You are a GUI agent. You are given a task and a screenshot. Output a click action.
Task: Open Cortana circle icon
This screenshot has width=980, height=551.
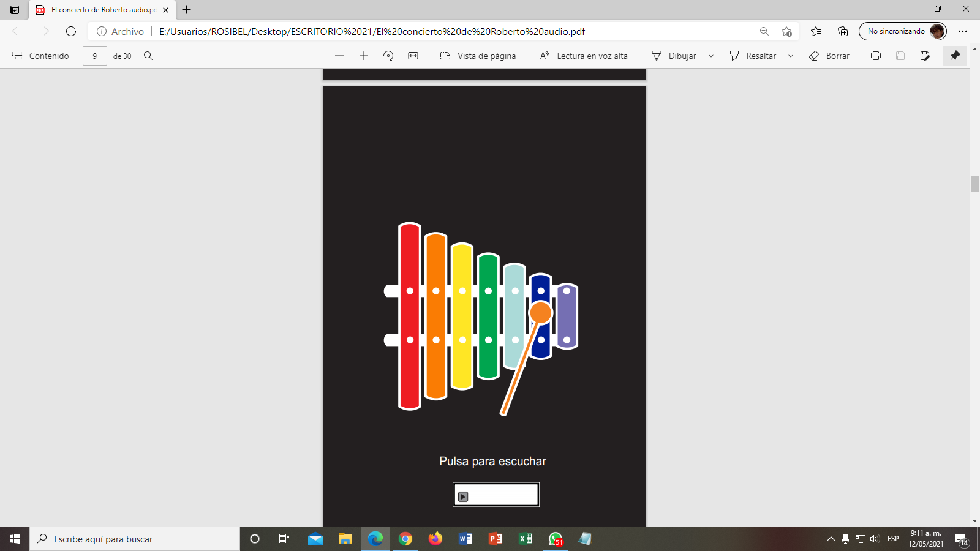pos(255,539)
